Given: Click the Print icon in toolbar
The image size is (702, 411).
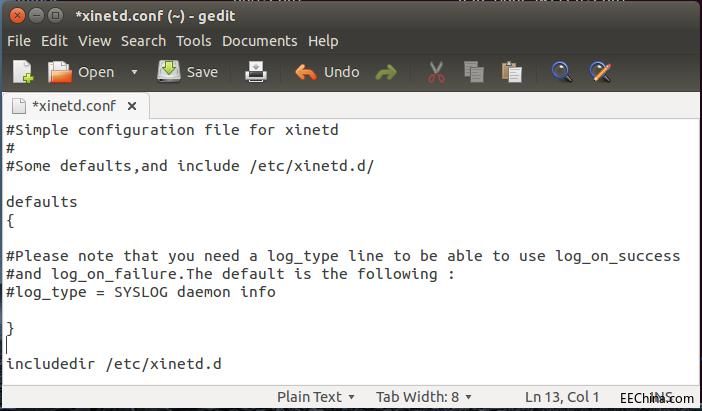Looking at the screenshot, I should pos(256,72).
